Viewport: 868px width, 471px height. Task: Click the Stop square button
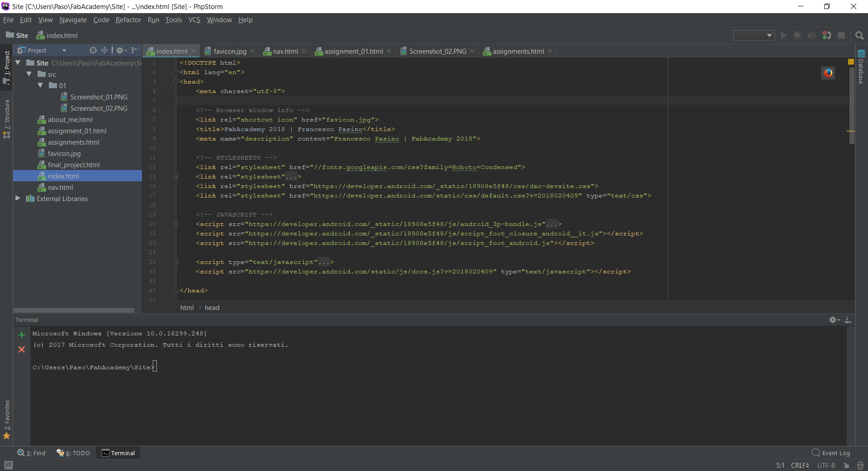(x=841, y=35)
